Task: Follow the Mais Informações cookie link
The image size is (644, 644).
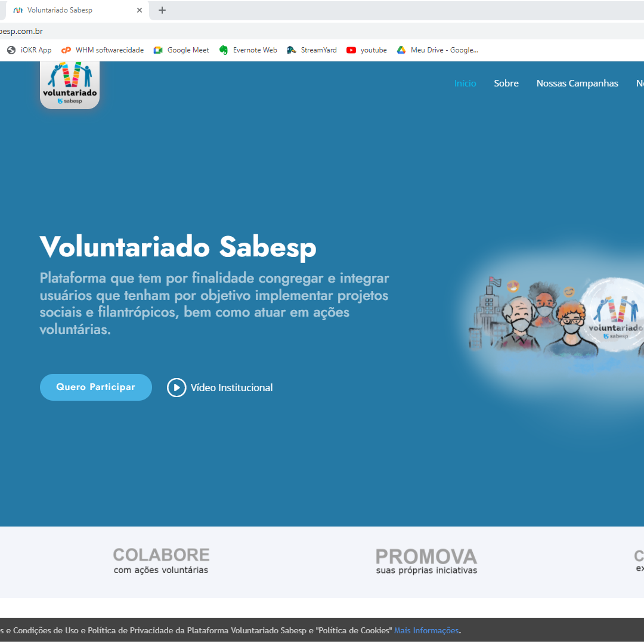Action: tap(426, 630)
